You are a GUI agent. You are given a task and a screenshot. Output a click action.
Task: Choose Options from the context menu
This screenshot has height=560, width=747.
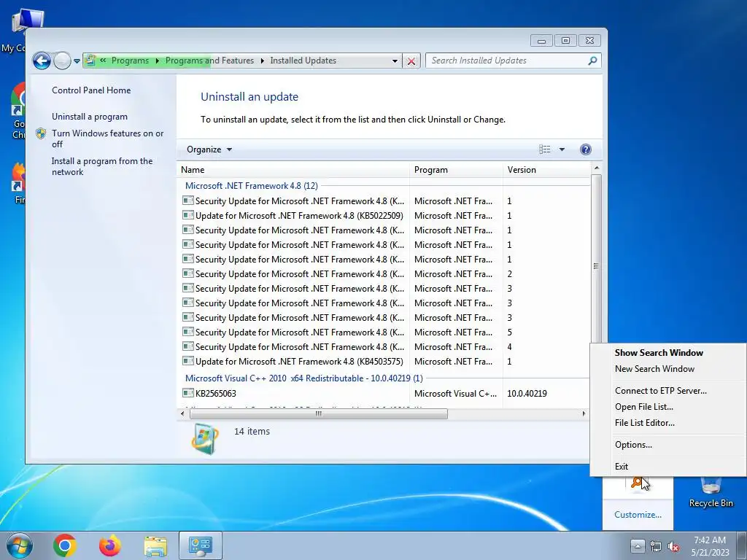[x=634, y=445]
